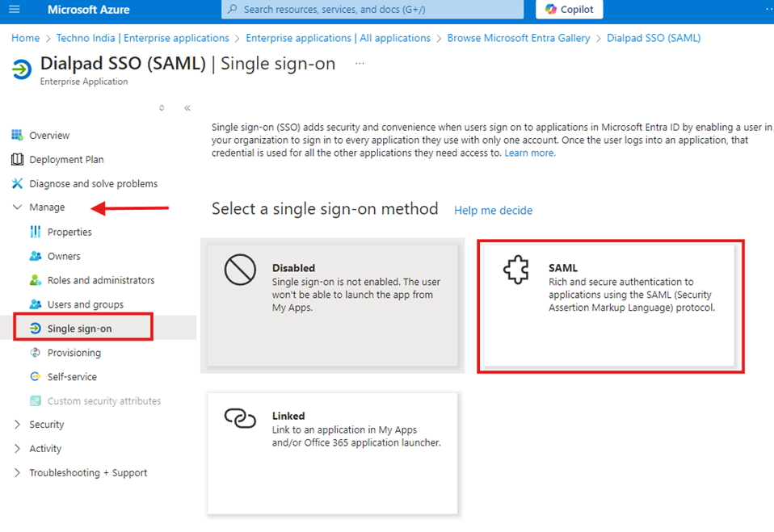Click the Overview grid icon
774x532 pixels.
point(17,135)
